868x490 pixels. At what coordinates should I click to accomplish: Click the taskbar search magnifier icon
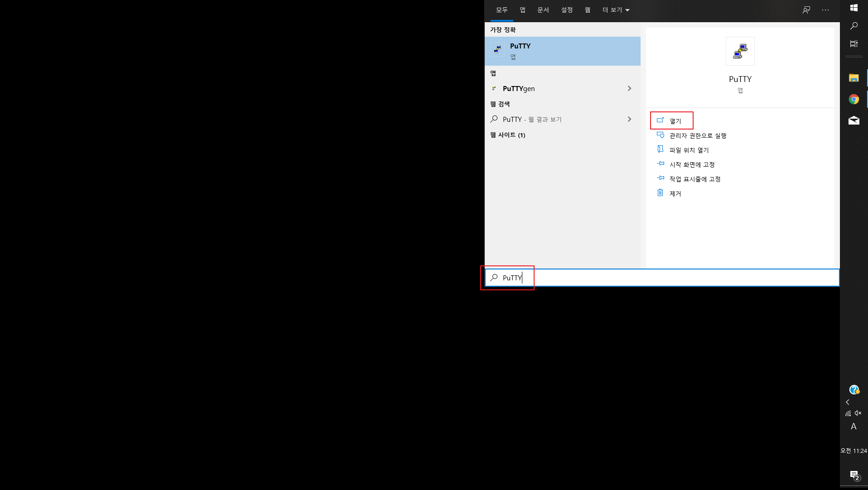[x=854, y=26]
